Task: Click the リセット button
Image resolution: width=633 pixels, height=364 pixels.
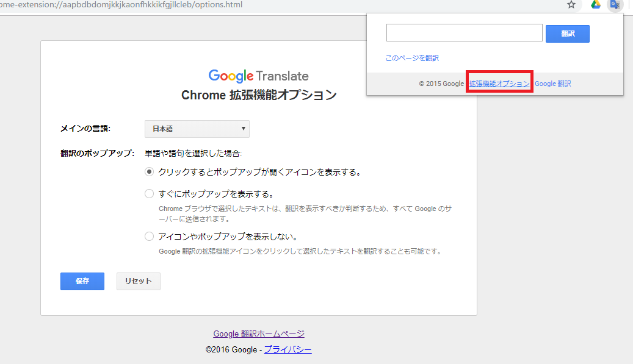Action: click(139, 281)
